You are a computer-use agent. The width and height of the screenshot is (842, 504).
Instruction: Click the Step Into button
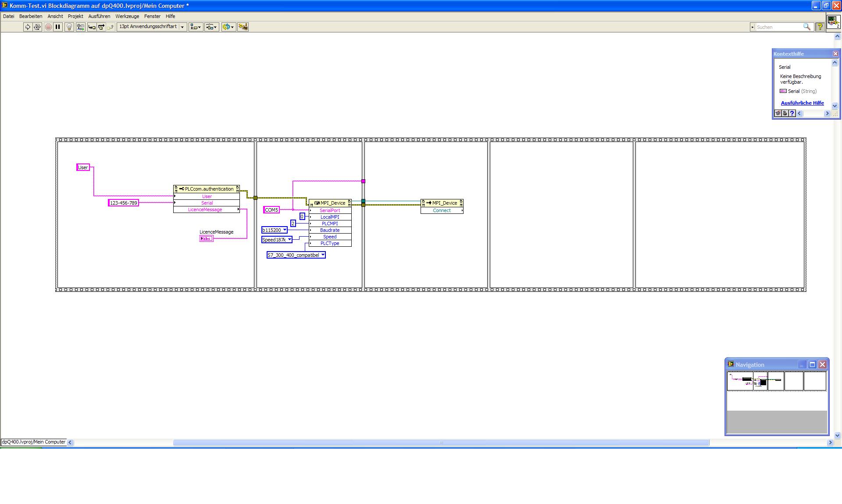92,27
